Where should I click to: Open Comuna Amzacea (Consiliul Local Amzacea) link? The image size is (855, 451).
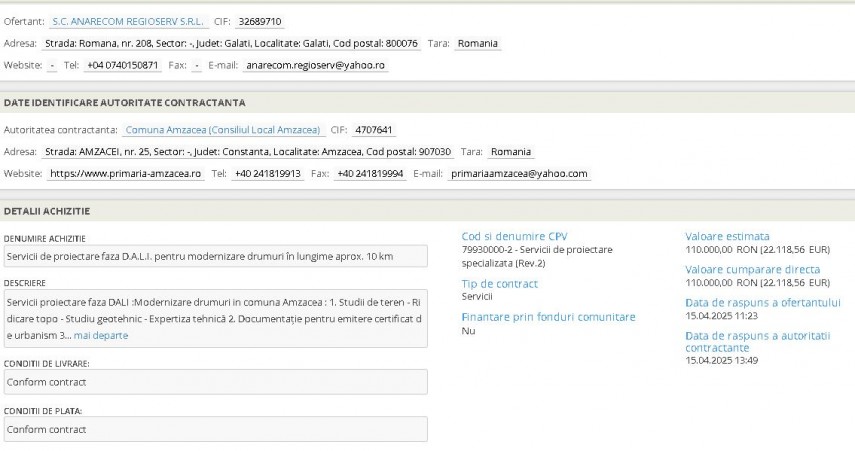(x=223, y=130)
